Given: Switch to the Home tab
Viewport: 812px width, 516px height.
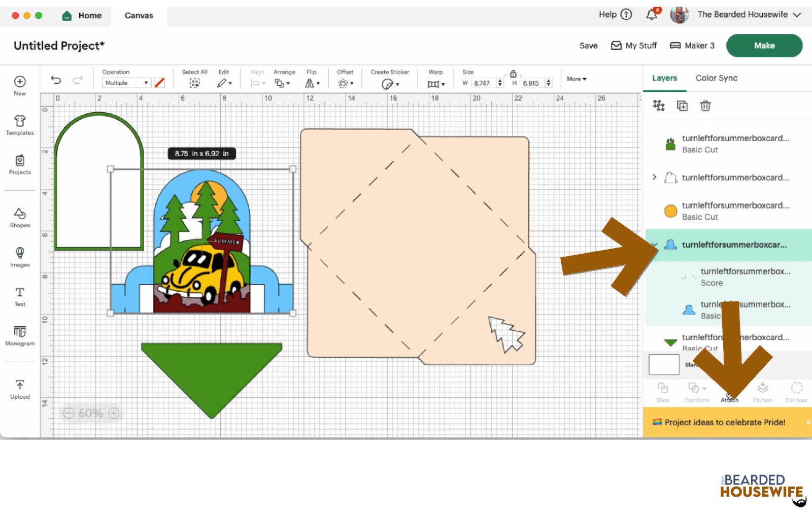Looking at the screenshot, I should tap(81, 16).
